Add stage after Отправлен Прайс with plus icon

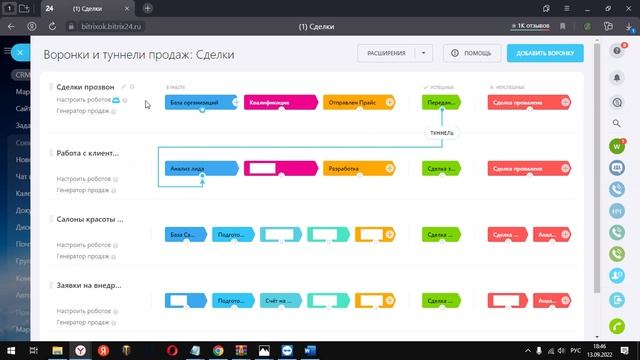click(x=390, y=102)
